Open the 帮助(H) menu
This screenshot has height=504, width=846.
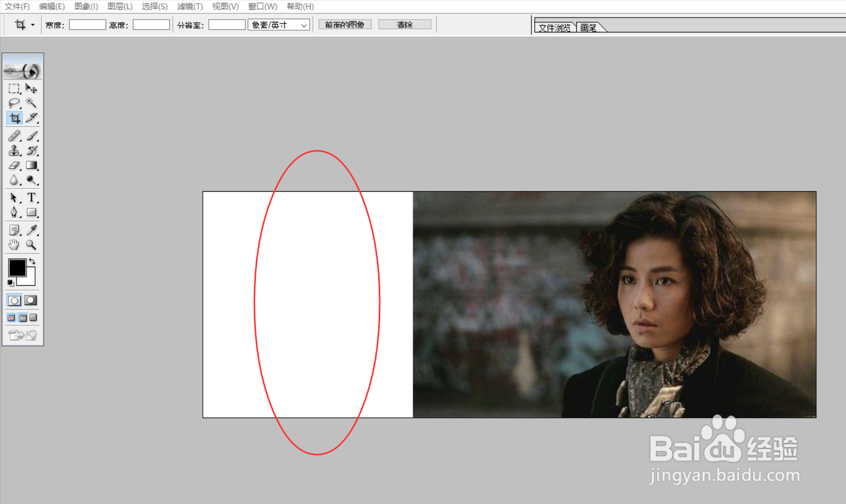pos(300,6)
